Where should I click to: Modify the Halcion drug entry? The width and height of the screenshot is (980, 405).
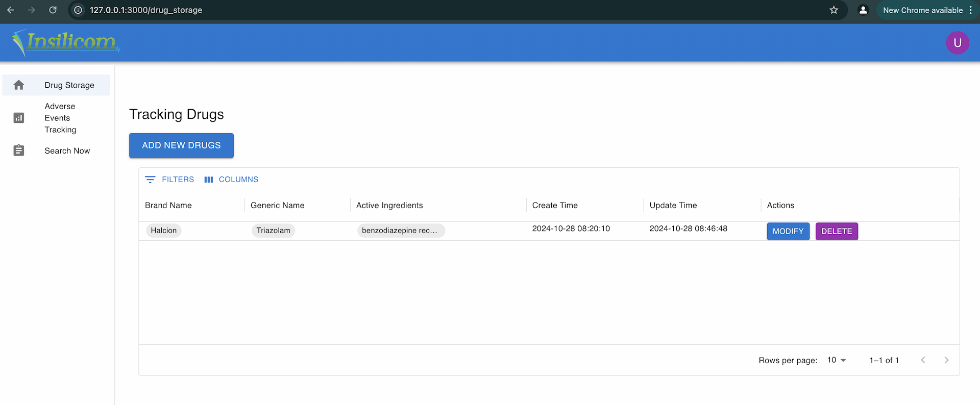(x=788, y=231)
